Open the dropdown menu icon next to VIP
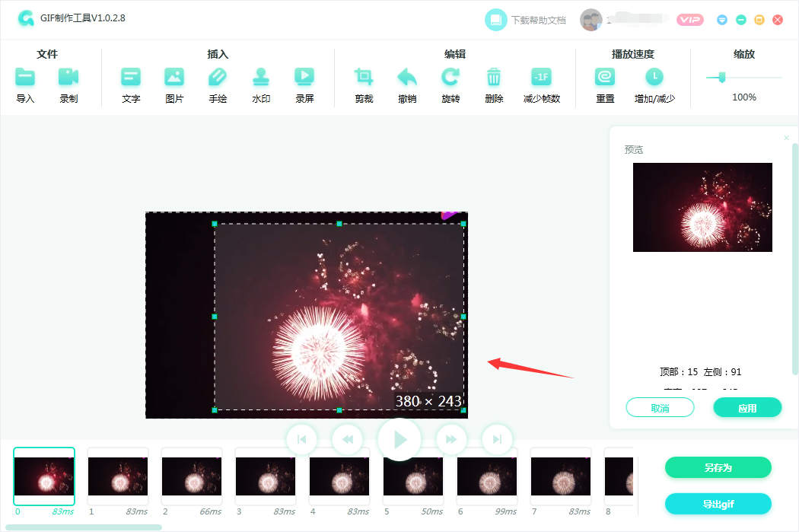The width and height of the screenshot is (799, 532). pos(721,20)
